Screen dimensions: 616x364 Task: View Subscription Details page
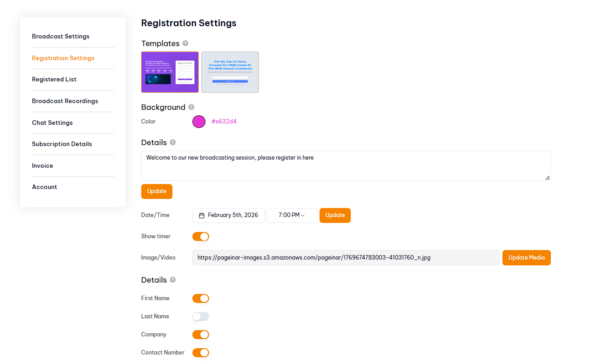click(62, 144)
